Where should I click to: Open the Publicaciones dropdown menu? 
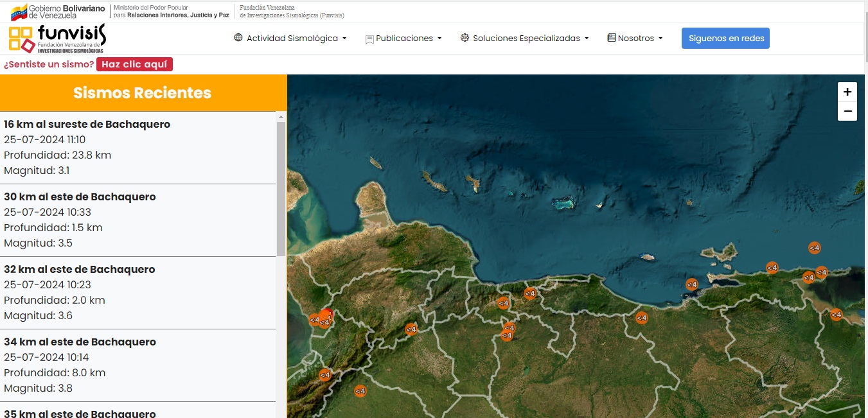point(403,39)
